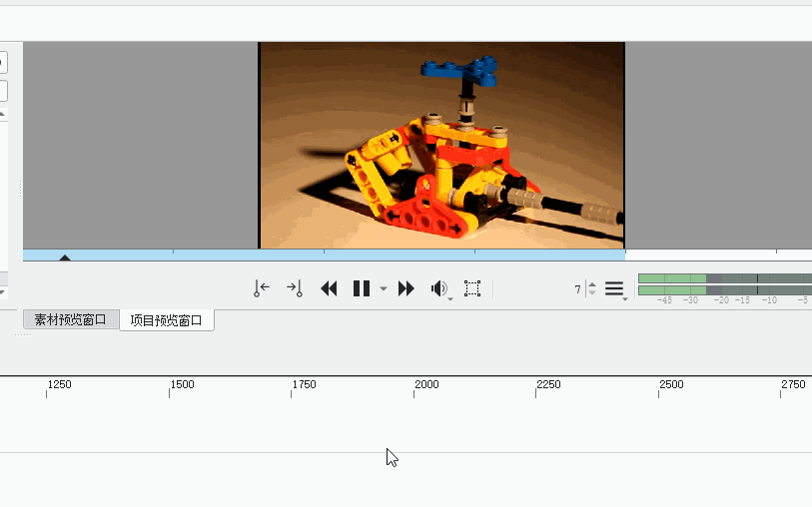812x507 pixels.
Task: Click the white unselected part of monitor ruler
Action: (718, 255)
